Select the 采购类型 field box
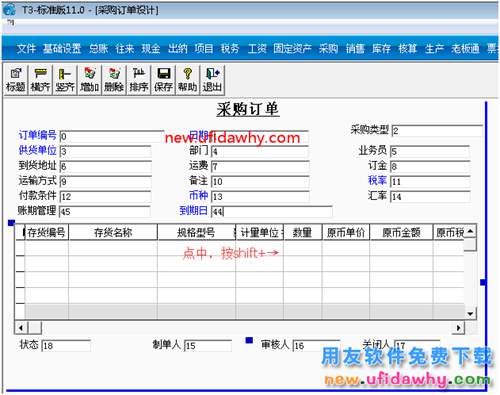Viewport: 500px width, 395px height. (437, 130)
